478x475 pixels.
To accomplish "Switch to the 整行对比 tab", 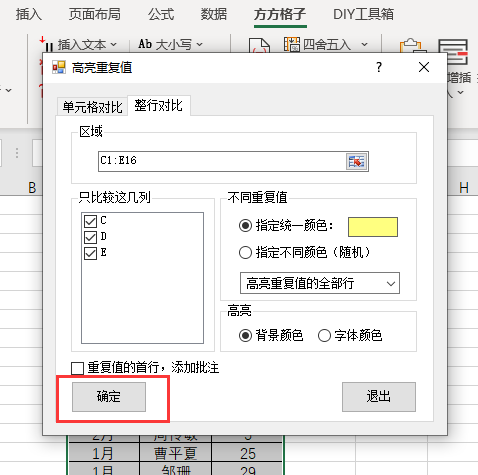I will [159, 106].
